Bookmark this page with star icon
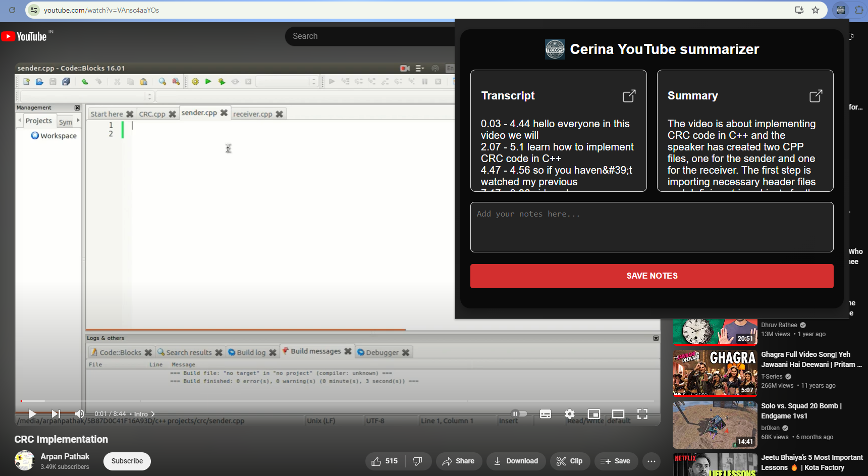The width and height of the screenshot is (868, 476). tap(816, 10)
